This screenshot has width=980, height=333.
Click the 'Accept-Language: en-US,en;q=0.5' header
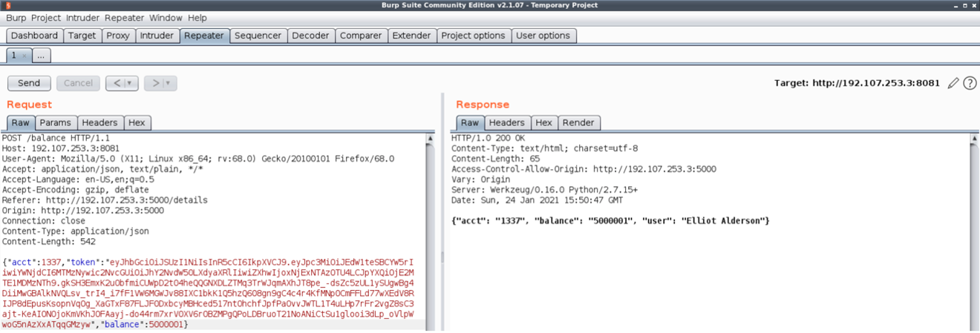78,179
